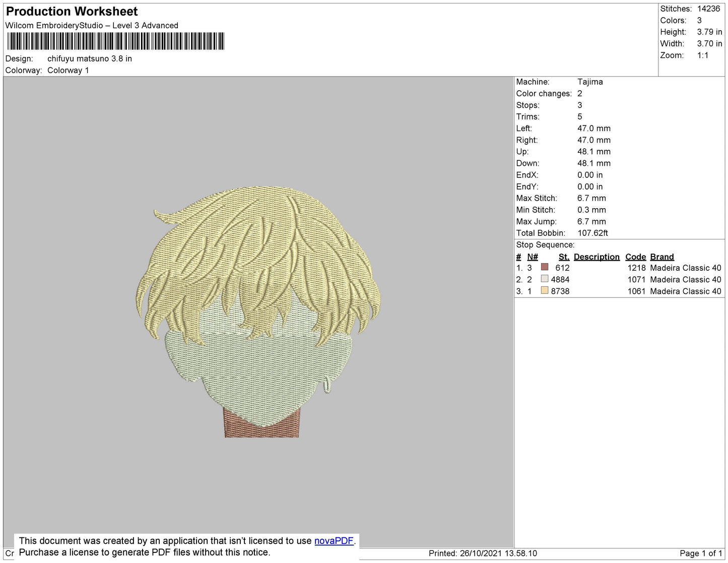728x563 pixels.
Task: Select the Min Stitch value '0.3 mm'
Action: (591, 210)
